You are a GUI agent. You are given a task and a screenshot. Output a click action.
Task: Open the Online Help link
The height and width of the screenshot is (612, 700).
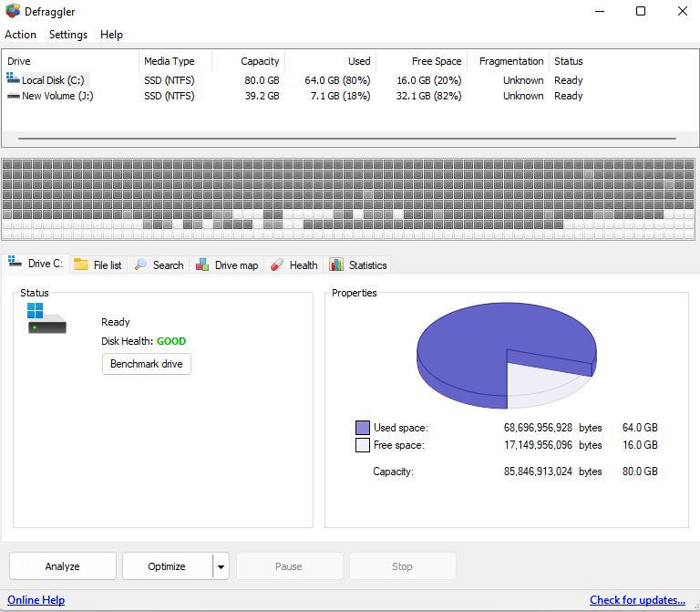(x=36, y=600)
